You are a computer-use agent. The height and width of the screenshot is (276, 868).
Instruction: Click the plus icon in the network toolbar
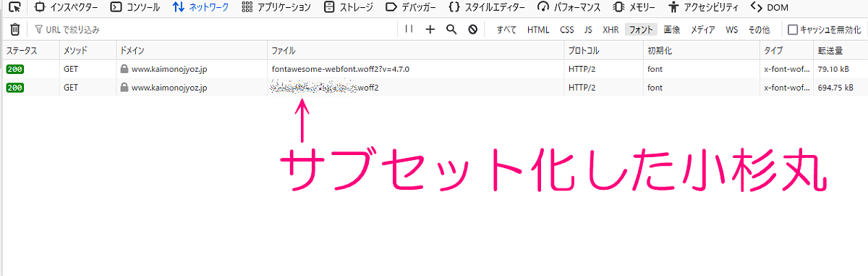pyautogui.click(x=430, y=30)
